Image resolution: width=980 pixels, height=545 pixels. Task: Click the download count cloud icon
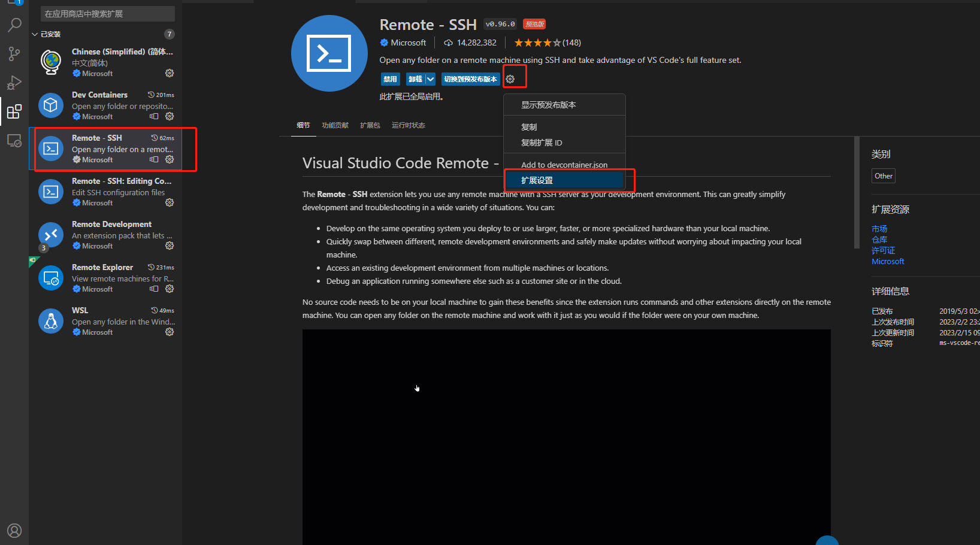click(x=448, y=43)
